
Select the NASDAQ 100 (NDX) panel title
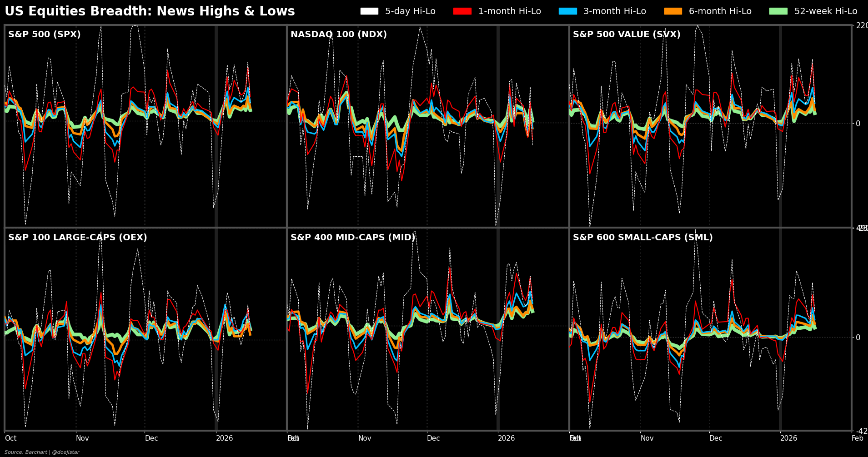point(339,35)
